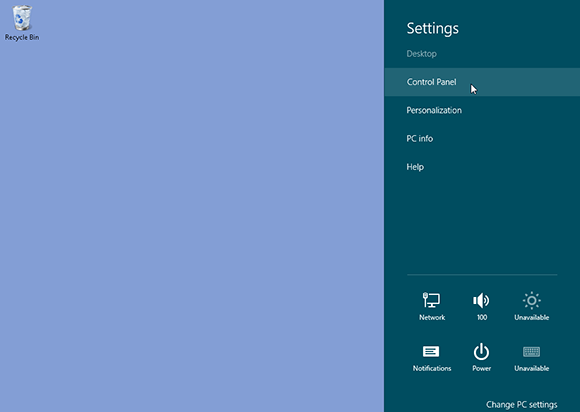This screenshot has height=412, width=580.
Task: Click the Recycle Bin text label
Action: coord(22,37)
